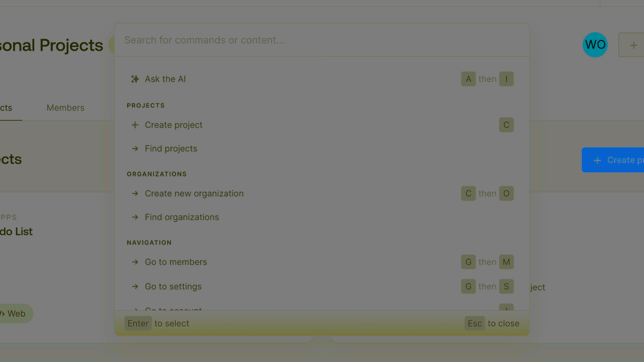Click the plus icon beside Create project
This screenshot has width=644, height=362.
(135, 125)
